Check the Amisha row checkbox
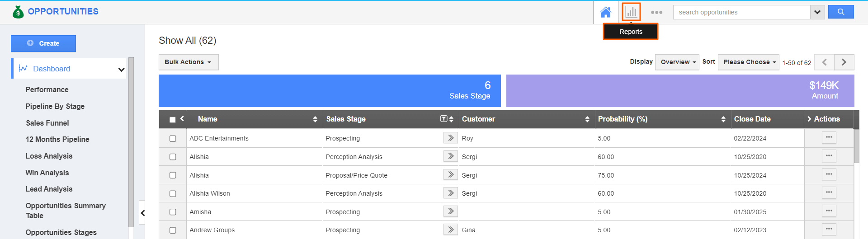This screenshot has height=239, width=868. (173, 212)
